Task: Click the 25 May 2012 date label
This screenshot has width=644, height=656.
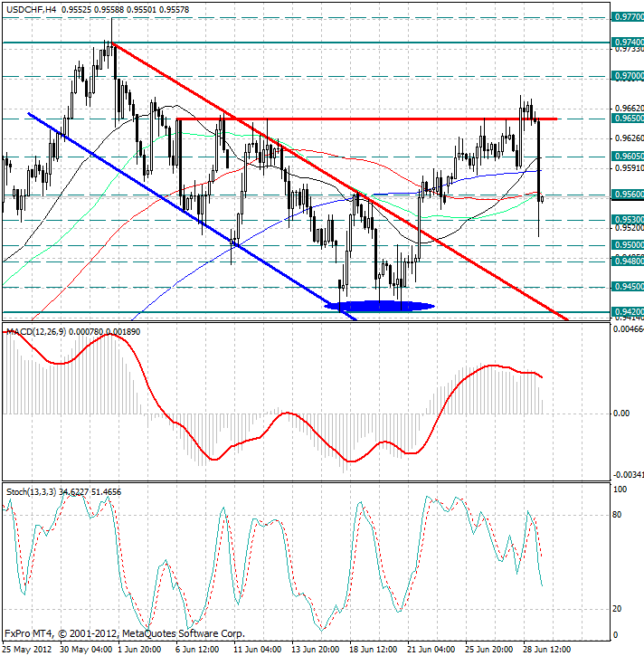Action: click(x=27, y=650)
